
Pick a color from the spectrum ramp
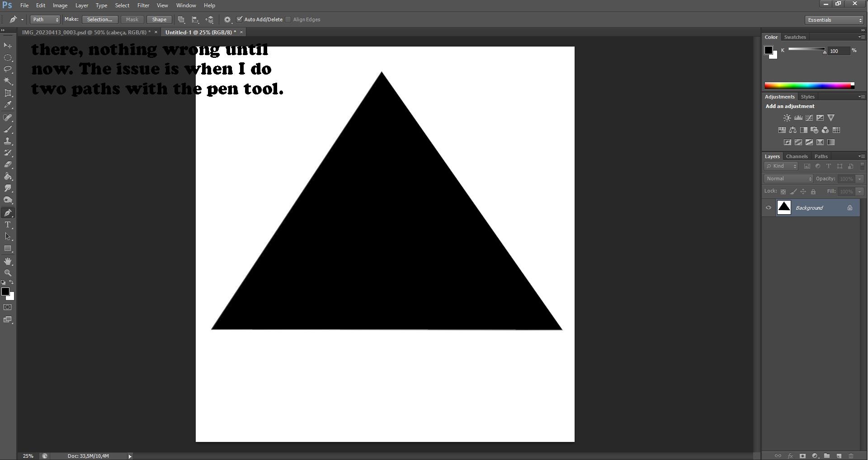tap(809, 85)
